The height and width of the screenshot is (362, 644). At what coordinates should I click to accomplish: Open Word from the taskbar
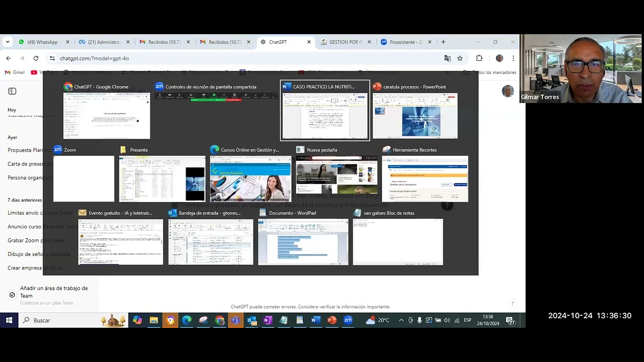click(x=315, y=320)
